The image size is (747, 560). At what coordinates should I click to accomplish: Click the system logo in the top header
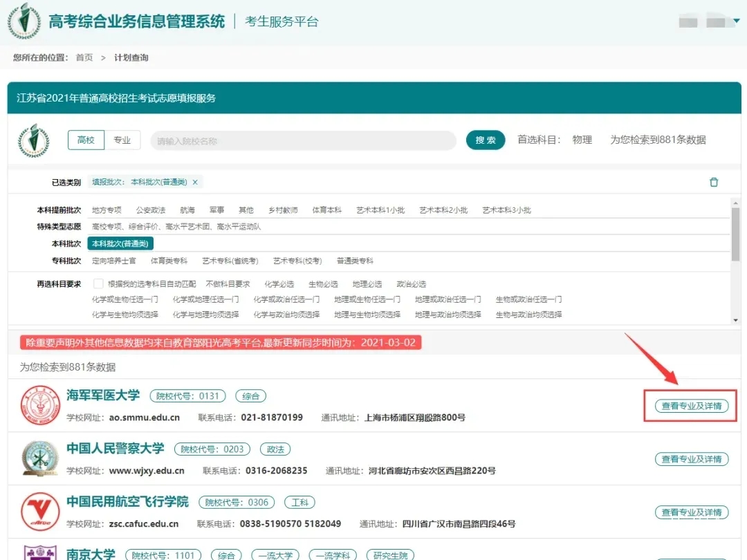[24, 21]
